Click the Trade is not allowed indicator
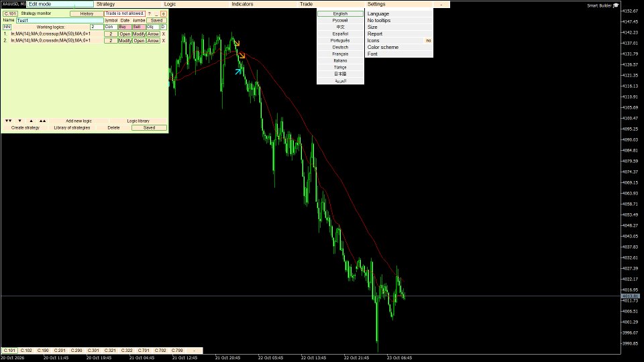Viewport: 644px width, 362px height. [125, 13]
